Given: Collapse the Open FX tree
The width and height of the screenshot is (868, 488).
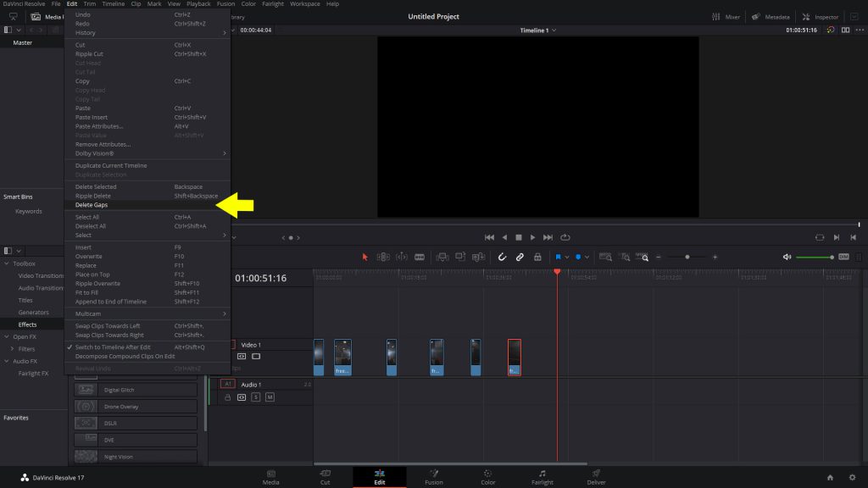Looking at the screenshot, I should click(x=7, y=337).
